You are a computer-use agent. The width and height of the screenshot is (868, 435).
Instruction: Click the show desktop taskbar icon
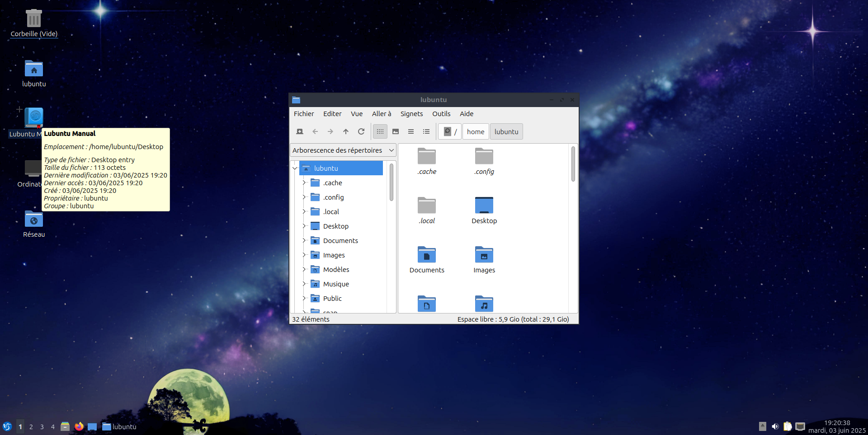tap(92, 427)
